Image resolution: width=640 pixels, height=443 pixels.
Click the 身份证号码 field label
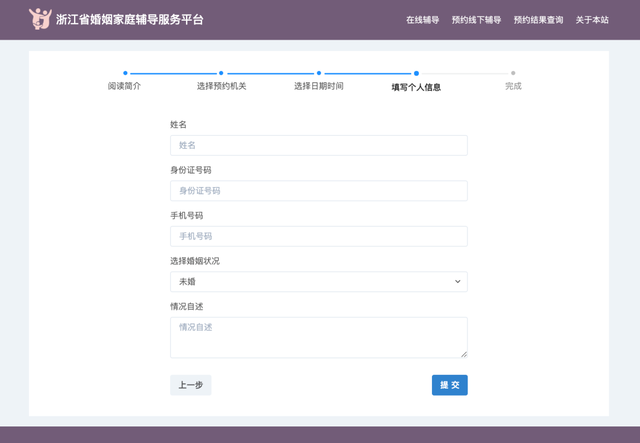coord(191,170)
